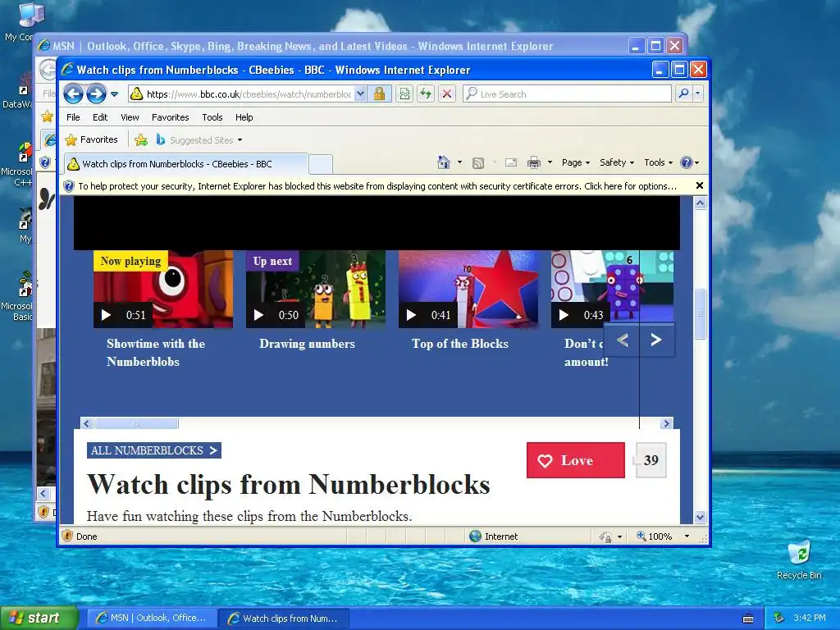This screenshot has width=840, height=630.
Task: Play the Top of the Blocks clip
Action: tap(468, 289)
